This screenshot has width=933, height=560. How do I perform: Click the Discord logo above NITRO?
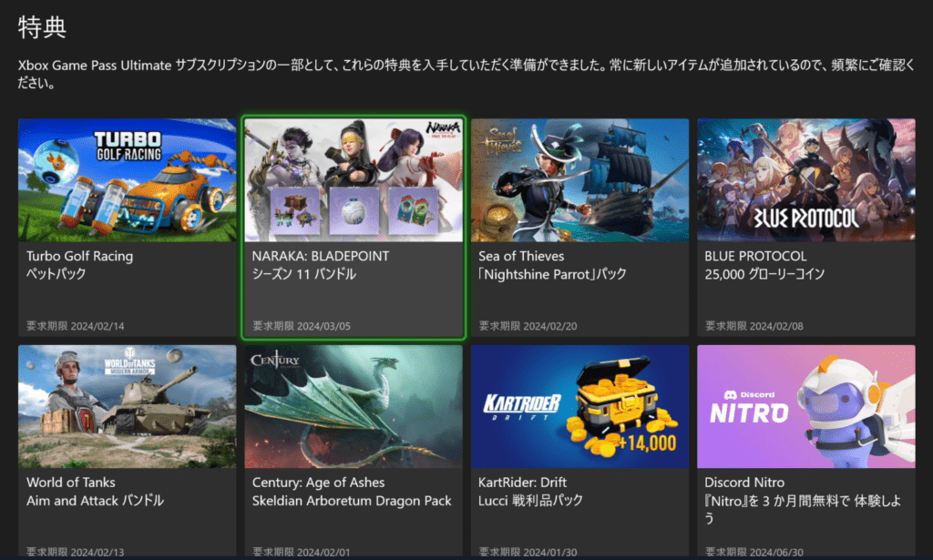(x=749, y=395)
